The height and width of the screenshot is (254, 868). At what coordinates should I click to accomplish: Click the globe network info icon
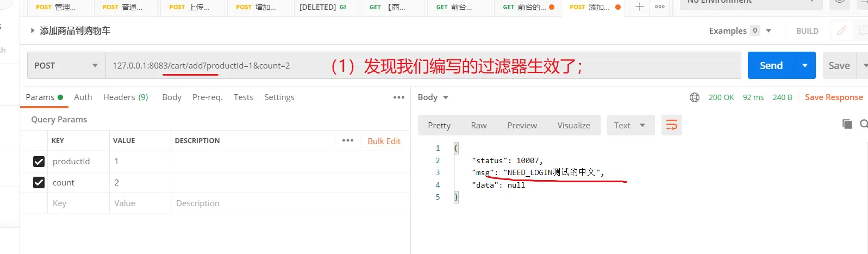695,97
